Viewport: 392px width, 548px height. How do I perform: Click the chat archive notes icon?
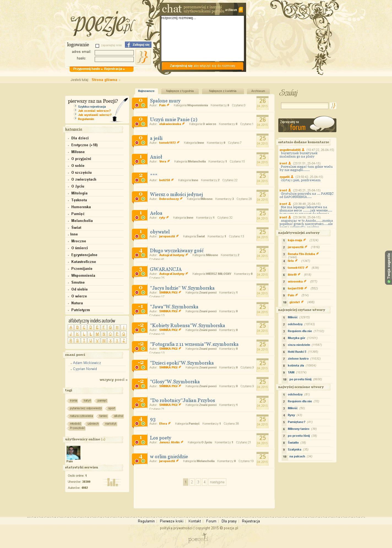241,10
